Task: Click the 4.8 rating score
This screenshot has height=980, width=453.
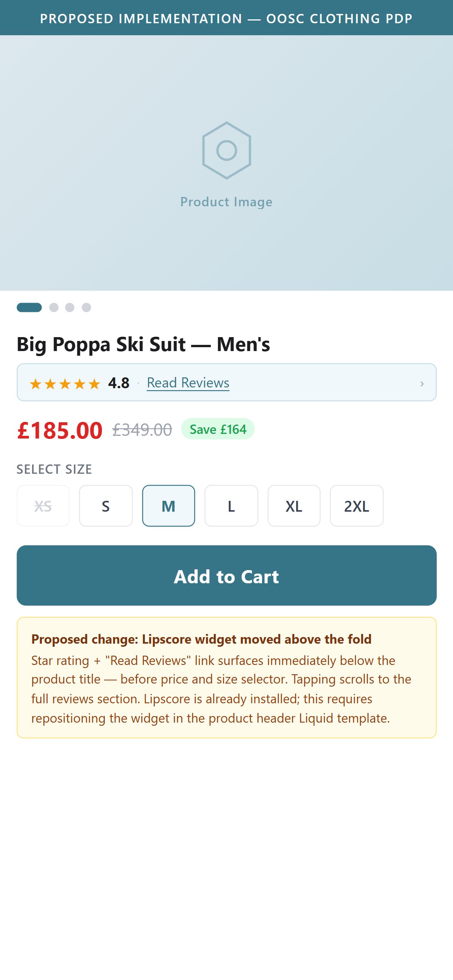Action: [118, 383]
